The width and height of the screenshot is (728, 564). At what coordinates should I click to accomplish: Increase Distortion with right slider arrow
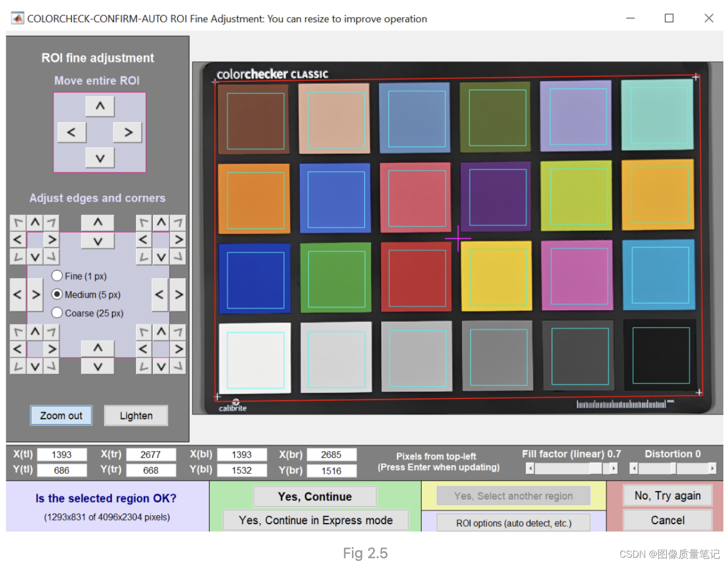pyautogui.click(x=712, y=468)
